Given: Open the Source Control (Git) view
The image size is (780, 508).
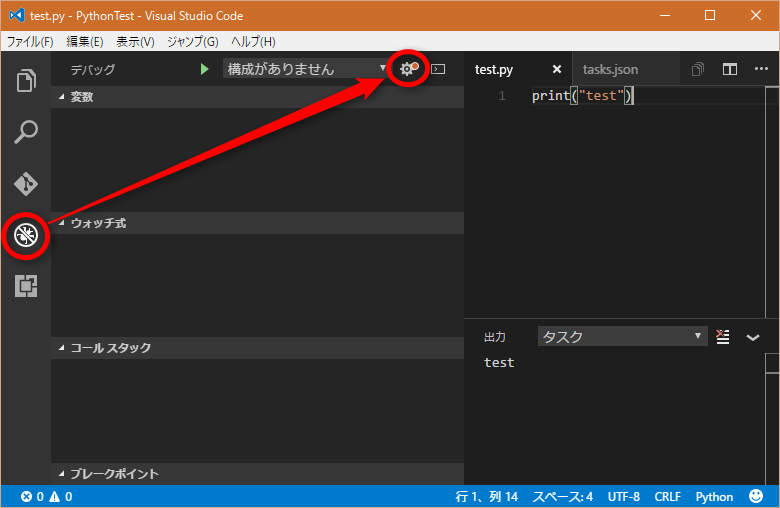Looking at the screenshot, I should (26, 184).
